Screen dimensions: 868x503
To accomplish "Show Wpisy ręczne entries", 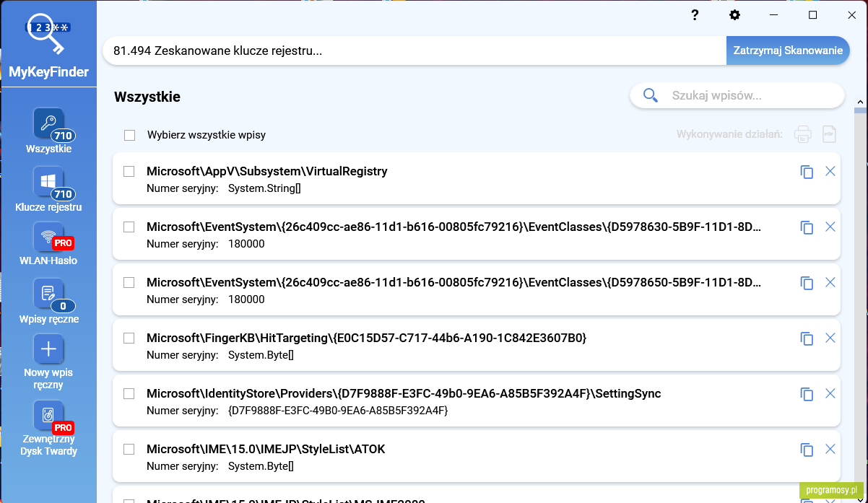I will point(48,301).
